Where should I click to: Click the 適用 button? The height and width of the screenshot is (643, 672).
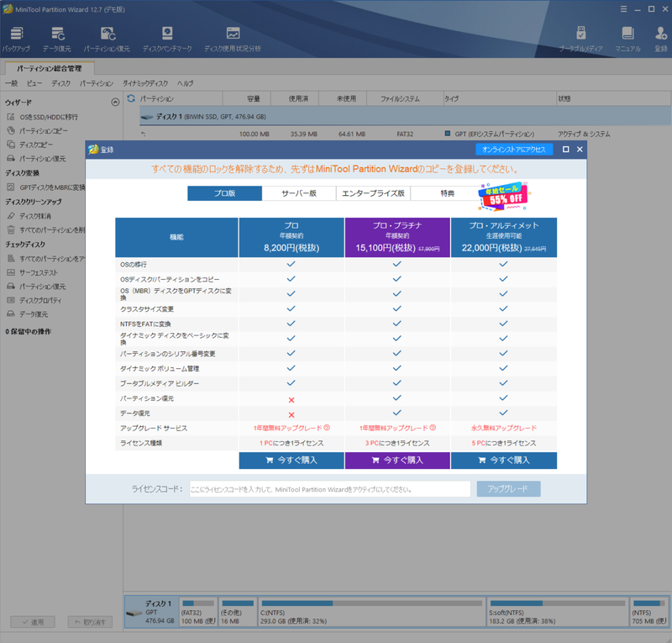pos(33,622)
